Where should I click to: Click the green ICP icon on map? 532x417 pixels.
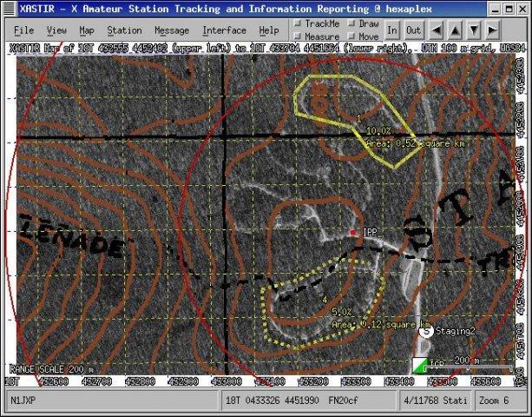(420, 364)
